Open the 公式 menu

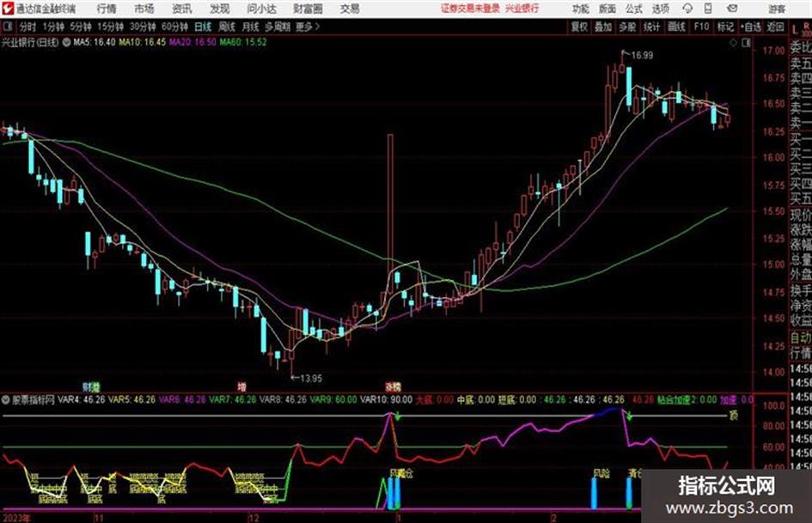(634, 9)
